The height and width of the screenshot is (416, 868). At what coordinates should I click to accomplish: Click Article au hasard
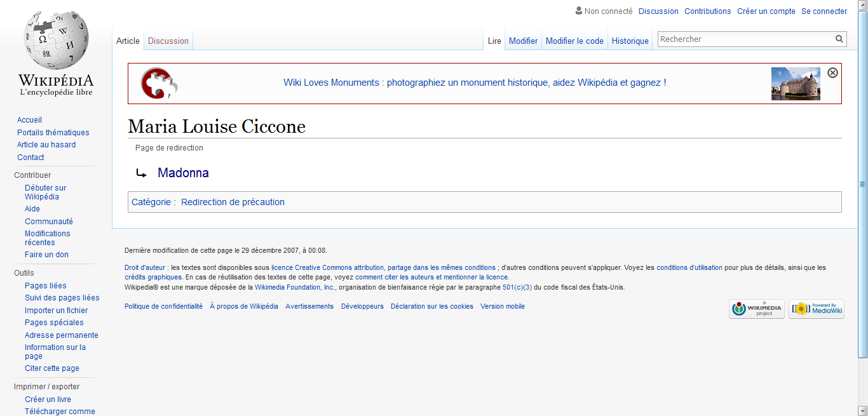(x=46, y=145)
